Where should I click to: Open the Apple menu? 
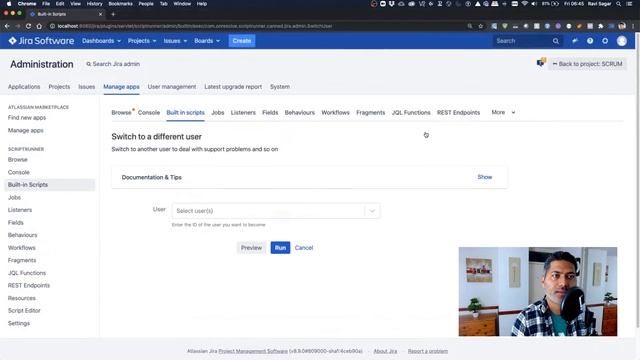coord(9,4)
